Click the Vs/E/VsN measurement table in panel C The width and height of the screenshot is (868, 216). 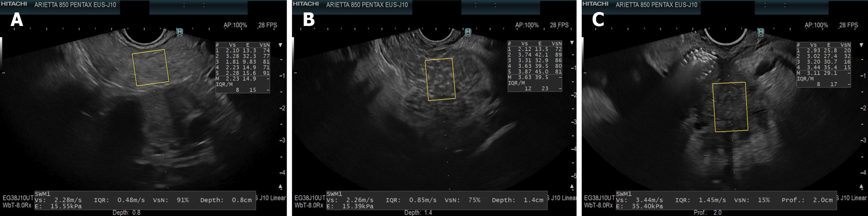point(823,65)
